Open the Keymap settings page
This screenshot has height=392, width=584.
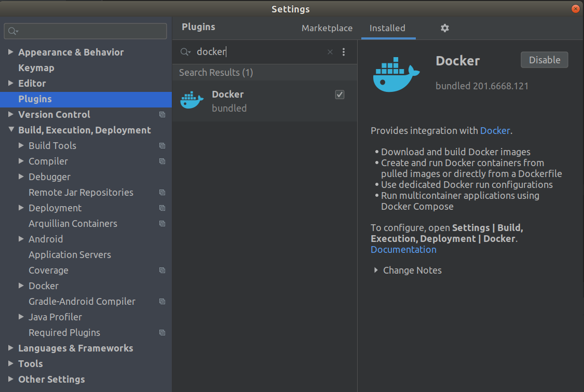pyautogui.click(x=36, y=67)
